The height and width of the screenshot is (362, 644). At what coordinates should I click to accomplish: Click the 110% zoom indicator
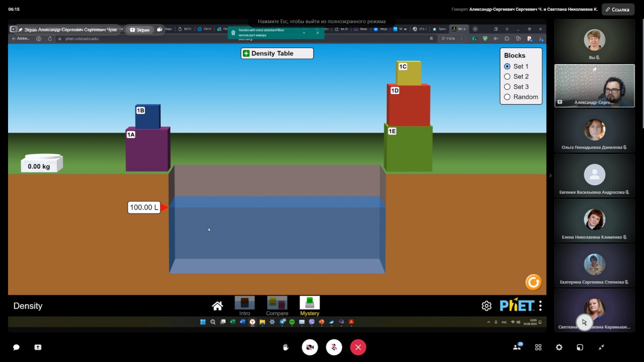click(x=448, y=39)
